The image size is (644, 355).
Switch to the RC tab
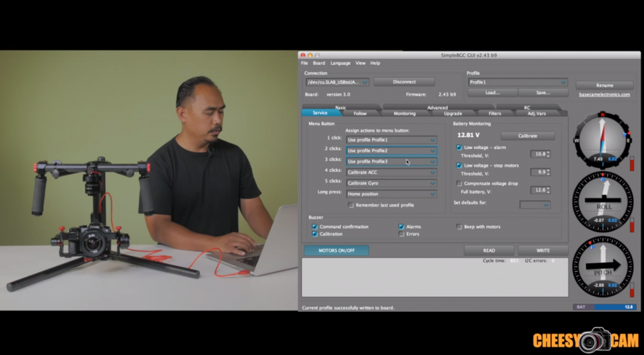[527, 107]
